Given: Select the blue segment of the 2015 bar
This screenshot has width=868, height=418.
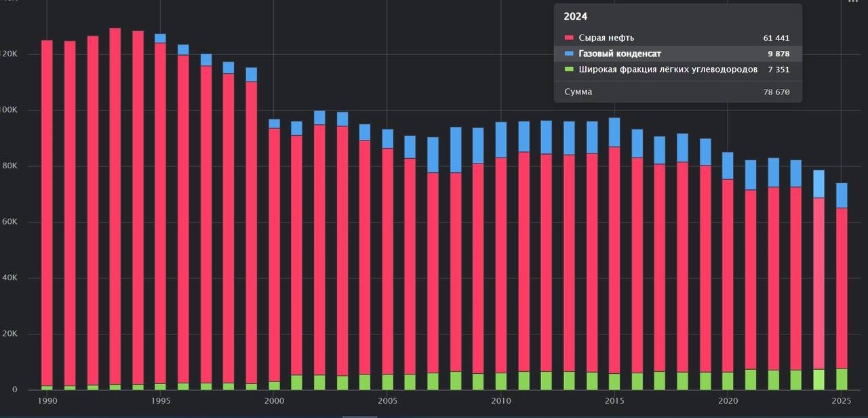Looking at the screenshot, I should 614,132.
